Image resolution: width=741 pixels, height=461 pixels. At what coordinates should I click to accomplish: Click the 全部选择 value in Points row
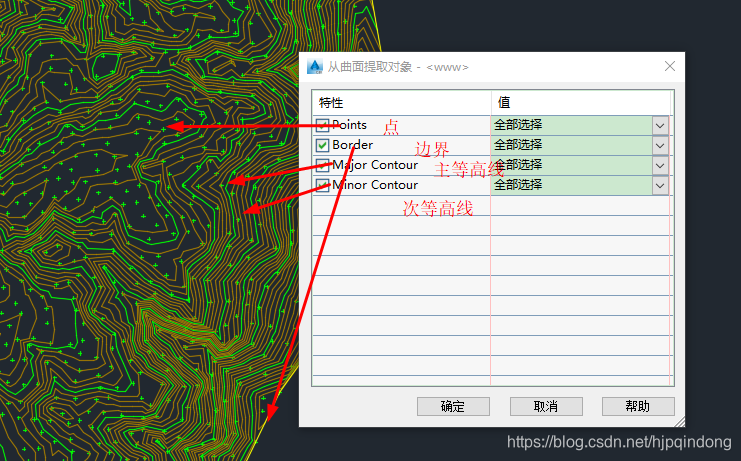[518, 125]
